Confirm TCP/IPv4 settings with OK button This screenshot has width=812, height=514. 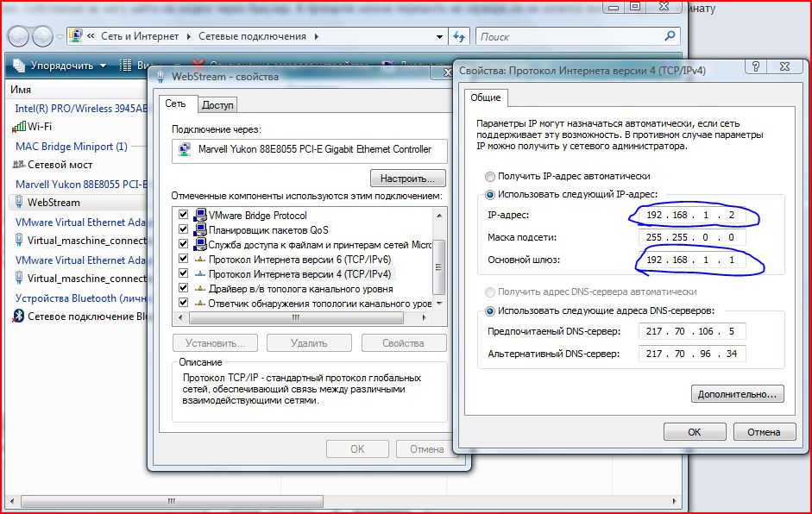pos(695,432)
